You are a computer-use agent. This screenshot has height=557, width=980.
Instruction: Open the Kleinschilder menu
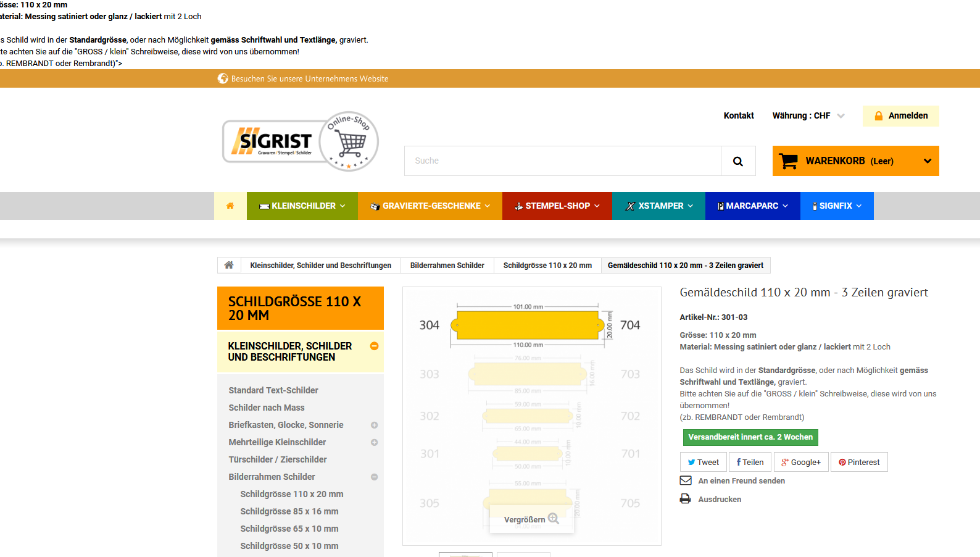tap(302, 206)
